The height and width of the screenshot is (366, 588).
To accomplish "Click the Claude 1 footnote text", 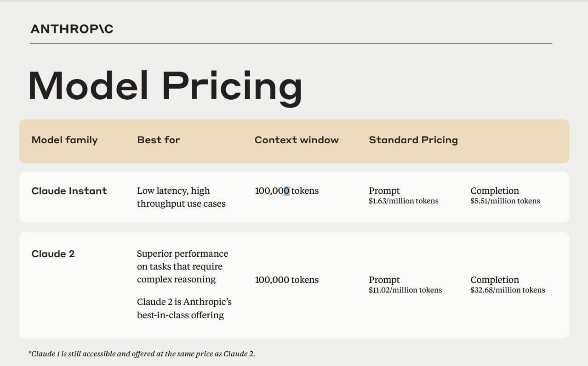I will pos(142,354).
